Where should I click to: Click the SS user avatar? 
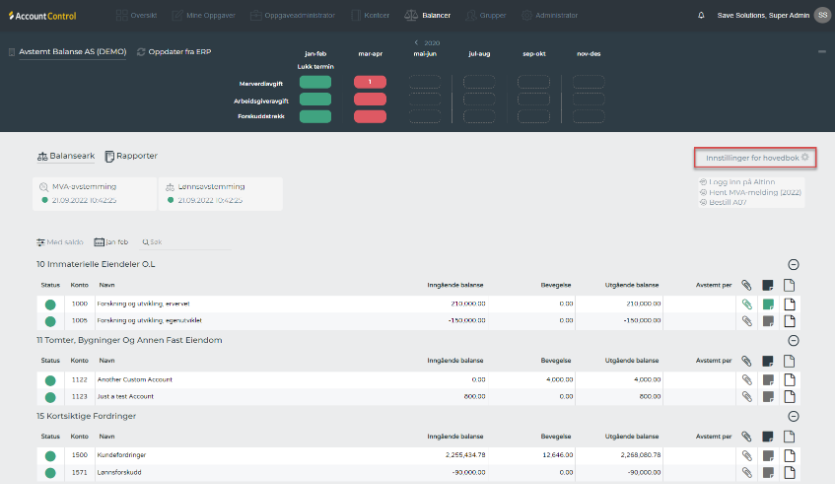point(822,15)
